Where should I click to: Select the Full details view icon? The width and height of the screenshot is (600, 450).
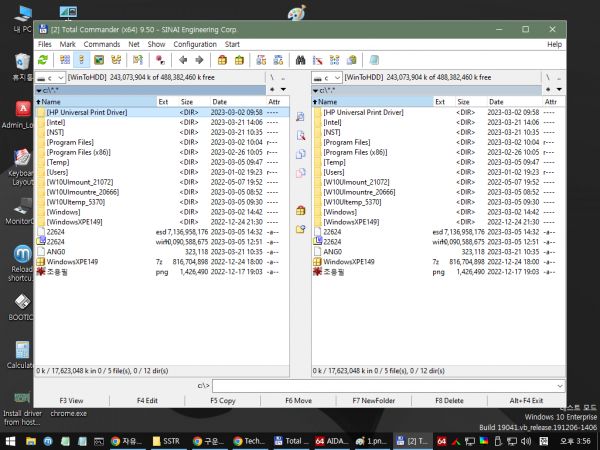coord(82,60)
